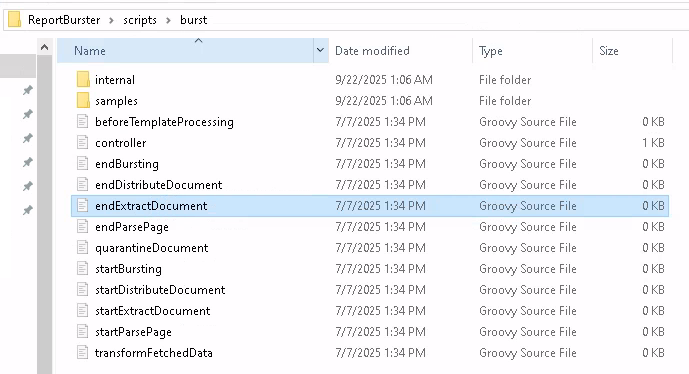Image resolution: width=689 pixels, height=374 pixels.
Task: Open the Name column filter dropdown arrow
Action: (x=320, y=51)
